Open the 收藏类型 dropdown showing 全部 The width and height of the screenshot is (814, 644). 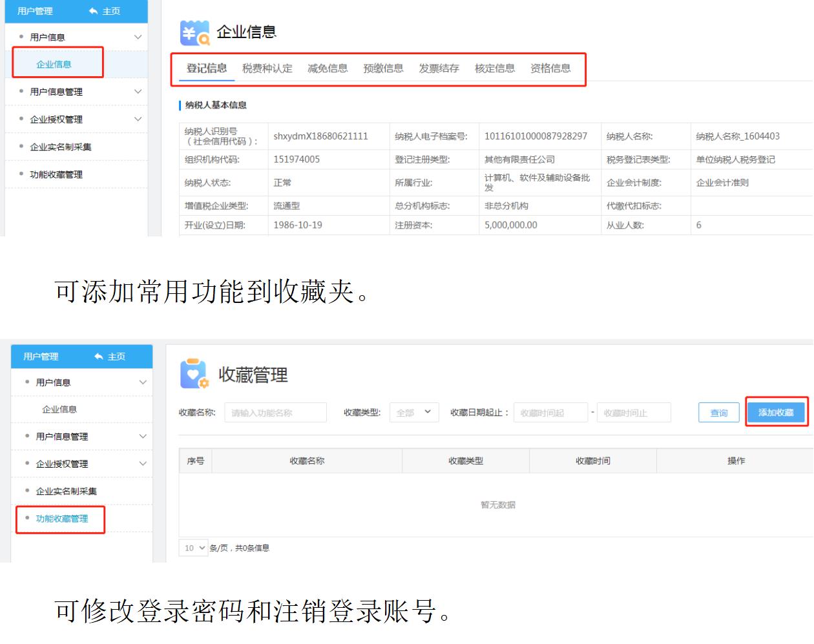click(x=414, y=413)
